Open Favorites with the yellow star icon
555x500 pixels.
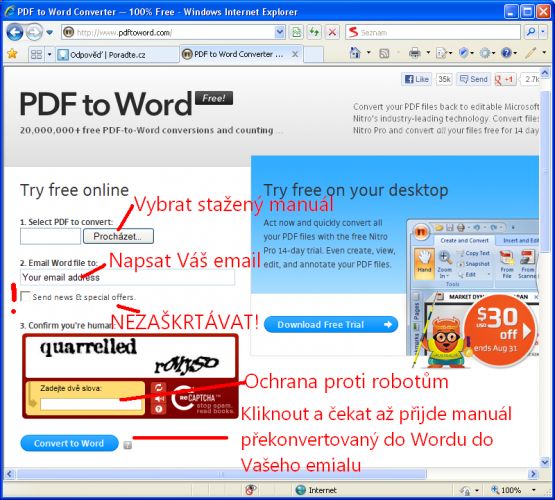pos(13,54)
